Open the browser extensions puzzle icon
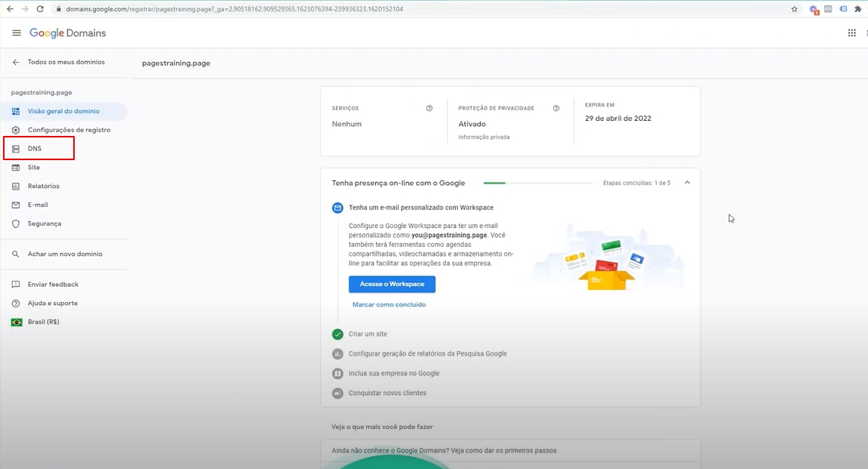The height and width of the screenshot is (469, 868). [857, 9]
